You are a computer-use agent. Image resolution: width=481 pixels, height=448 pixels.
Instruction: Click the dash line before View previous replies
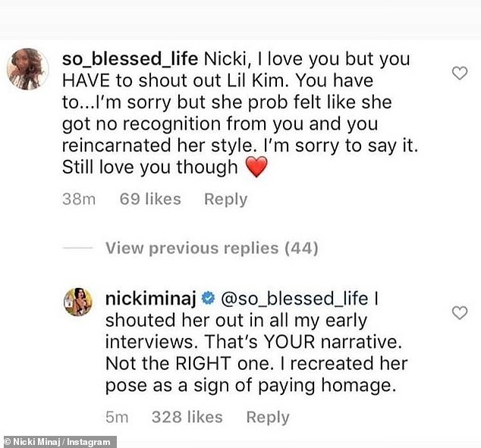[x=78, y=248]
